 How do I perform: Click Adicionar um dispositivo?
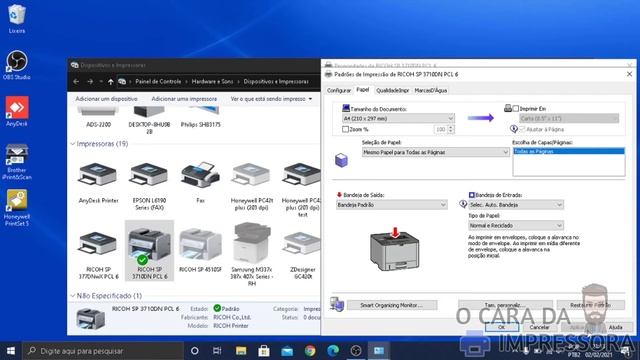tap(107, 99)
